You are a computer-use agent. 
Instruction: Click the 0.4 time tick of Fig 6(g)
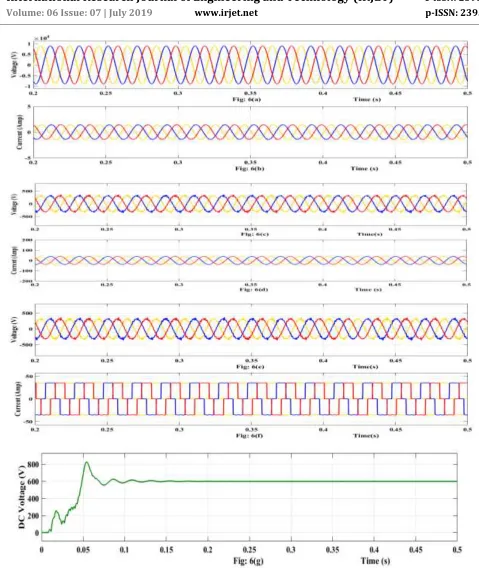coord(374,550)
